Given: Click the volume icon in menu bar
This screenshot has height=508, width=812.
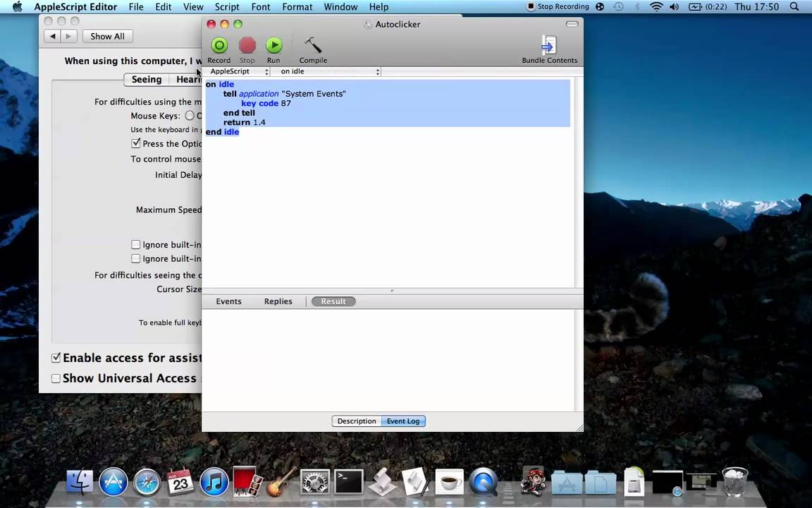Looking at the screenshot, I should point(674,7).
